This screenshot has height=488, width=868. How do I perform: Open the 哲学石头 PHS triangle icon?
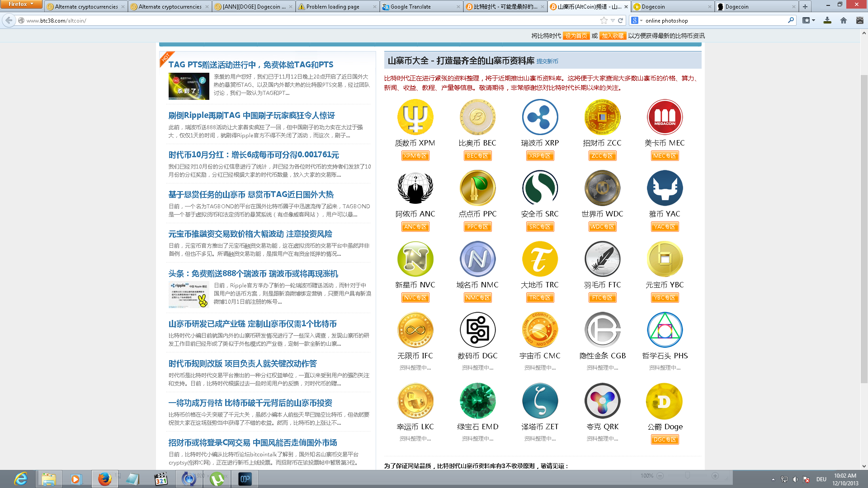pyautogui.click(x=665, y=330)
